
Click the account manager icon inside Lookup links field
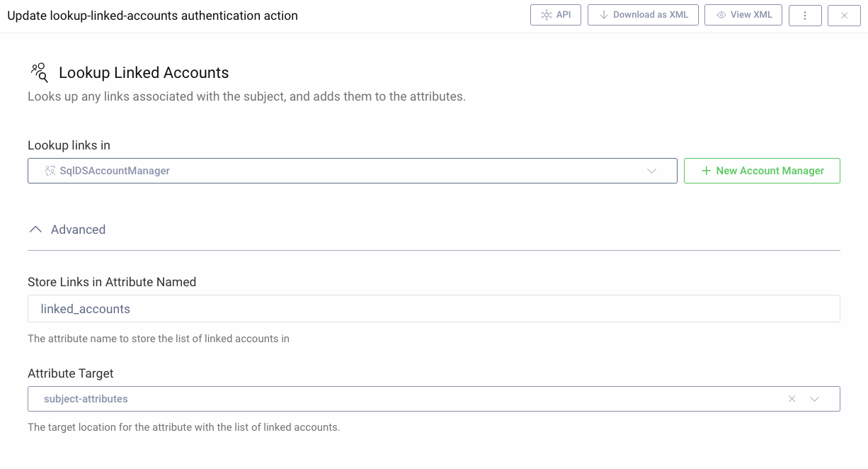pyautogui.click(x=49, y=170)
